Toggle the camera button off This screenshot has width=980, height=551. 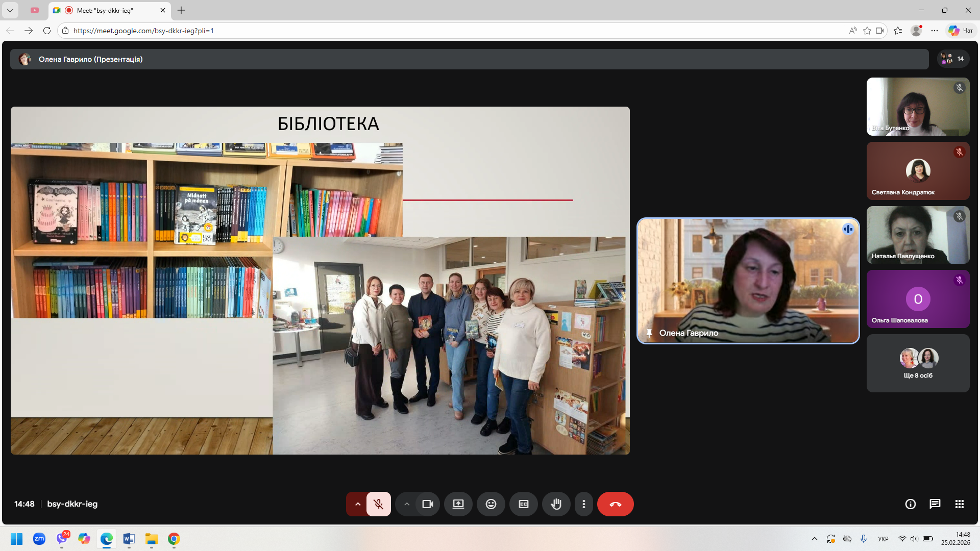pos(427,504)
